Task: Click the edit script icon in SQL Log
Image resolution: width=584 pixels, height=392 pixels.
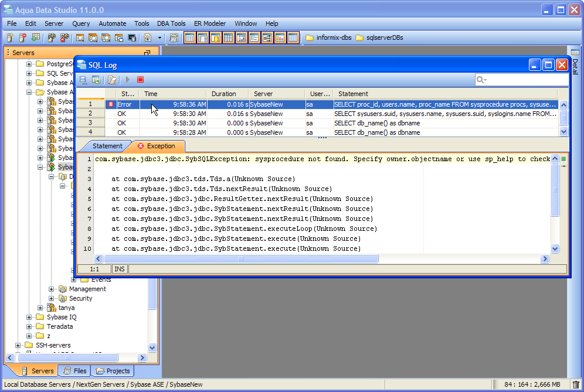Action: coord(112,80)
